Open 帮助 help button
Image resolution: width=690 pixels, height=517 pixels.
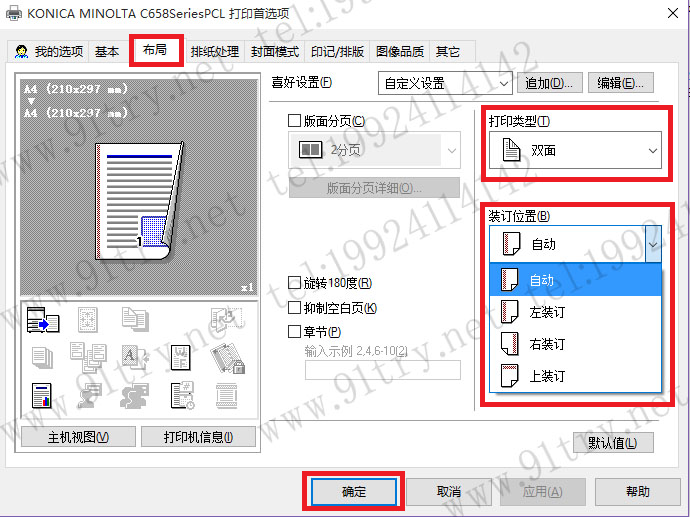click(638, 491)
